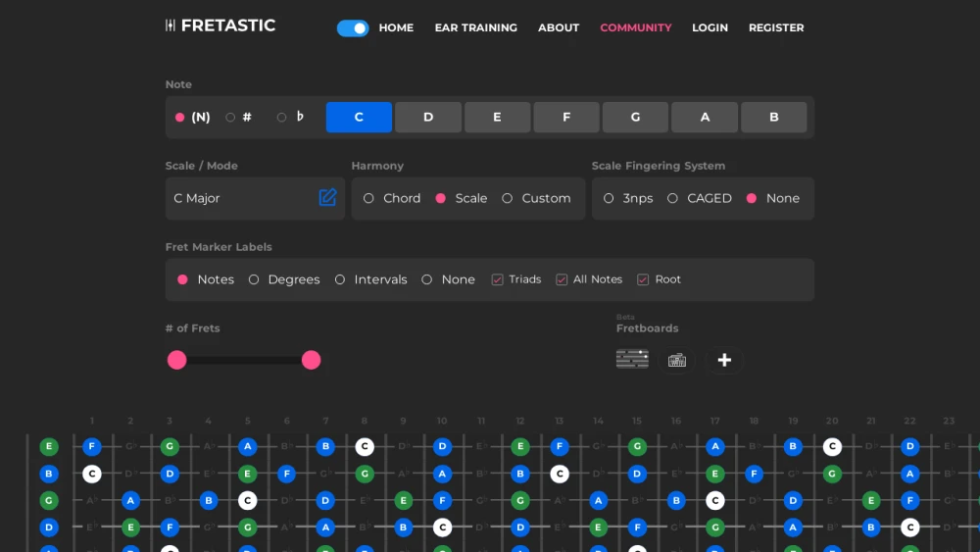The image size is (980, 552).
Task: Click A note on fret 5, top string
Action: pos(248,446)
